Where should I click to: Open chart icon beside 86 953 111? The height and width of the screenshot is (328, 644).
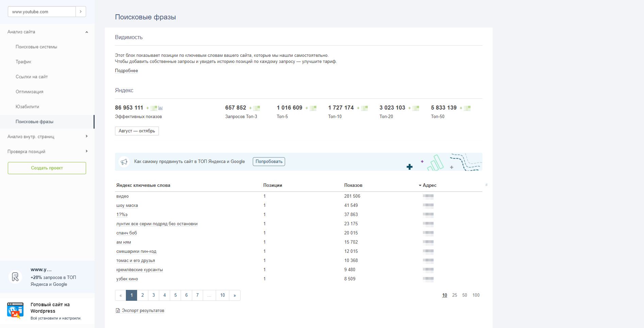tap(161, 108)
